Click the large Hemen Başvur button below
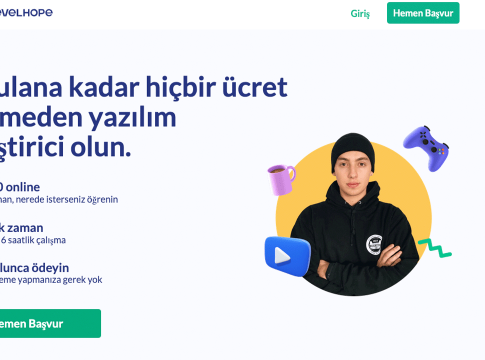The width and height of the screenshot is (485, 360). tap(50, 323)
